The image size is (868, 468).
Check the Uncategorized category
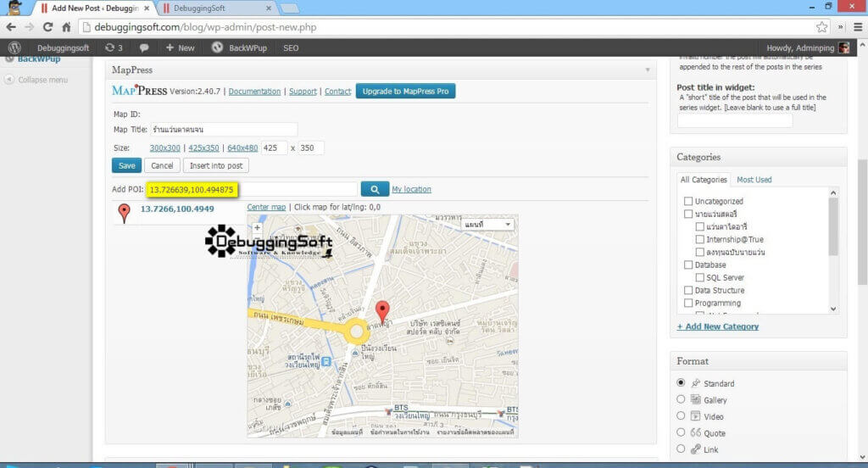[x=688, y=201]
